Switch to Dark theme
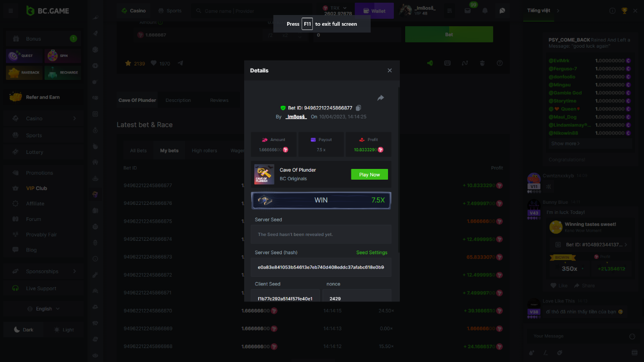This screenshot has width=644, height=362. click(x=24, y=330)
